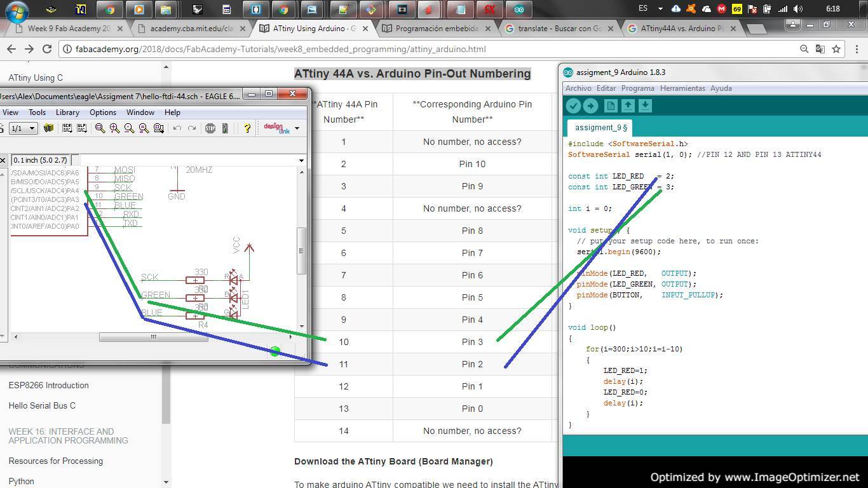Click the 'Pin 0' table cell
868x488 pixels.
point(472,409)
